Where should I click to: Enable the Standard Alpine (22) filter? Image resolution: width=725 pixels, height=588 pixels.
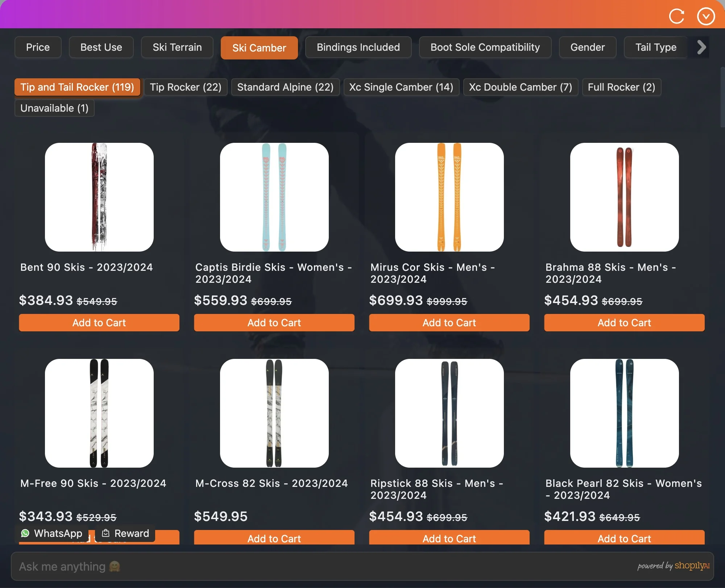tap(285, 87)
